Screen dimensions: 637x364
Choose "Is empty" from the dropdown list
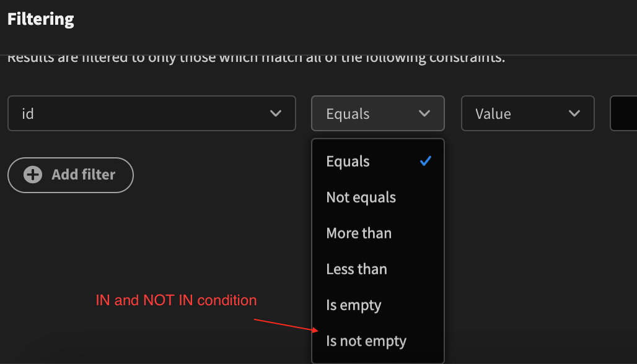(x=353, y=305)
